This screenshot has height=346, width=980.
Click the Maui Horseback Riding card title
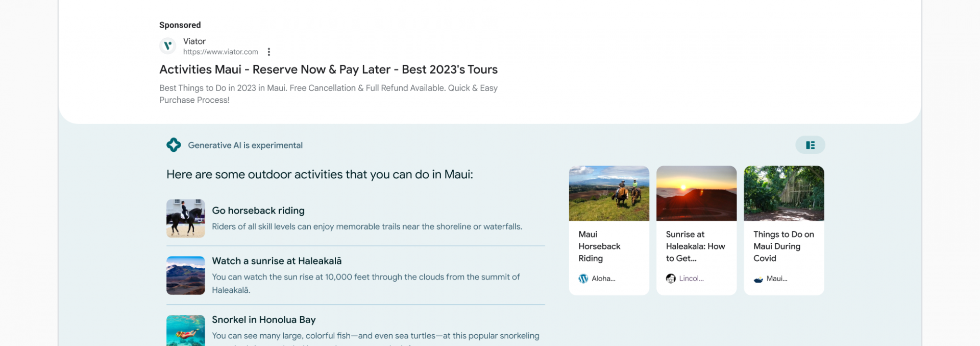click(599, 246)
